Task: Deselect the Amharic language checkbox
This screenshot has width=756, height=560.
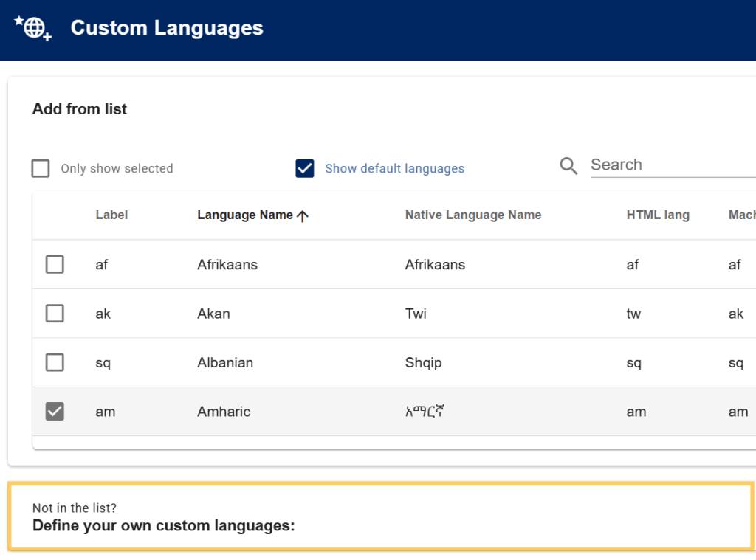Action: coord(55,412)
